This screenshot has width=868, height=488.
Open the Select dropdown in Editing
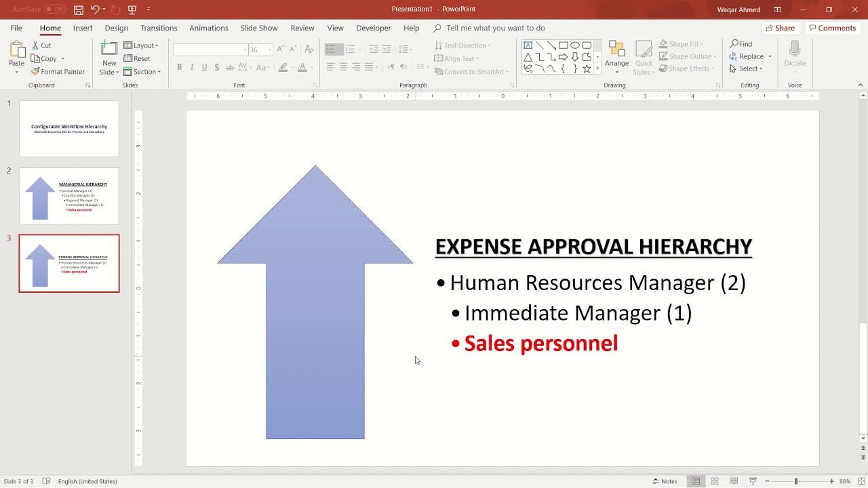(x=746, y=68)
